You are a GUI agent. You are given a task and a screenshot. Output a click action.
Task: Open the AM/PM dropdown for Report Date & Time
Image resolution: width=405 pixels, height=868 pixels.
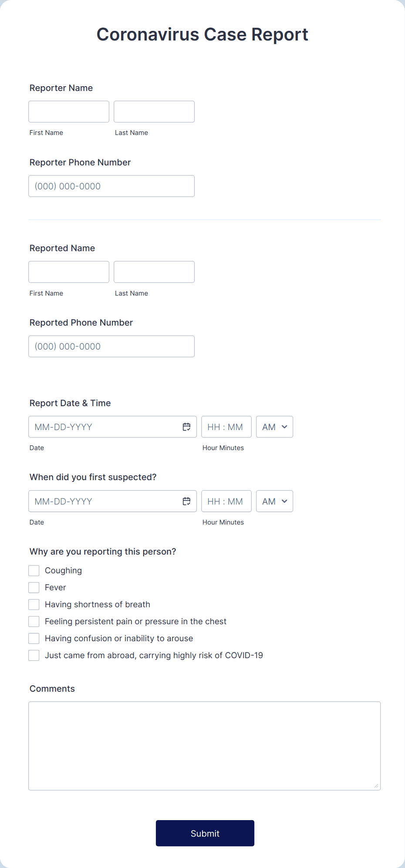pos(274,427)
